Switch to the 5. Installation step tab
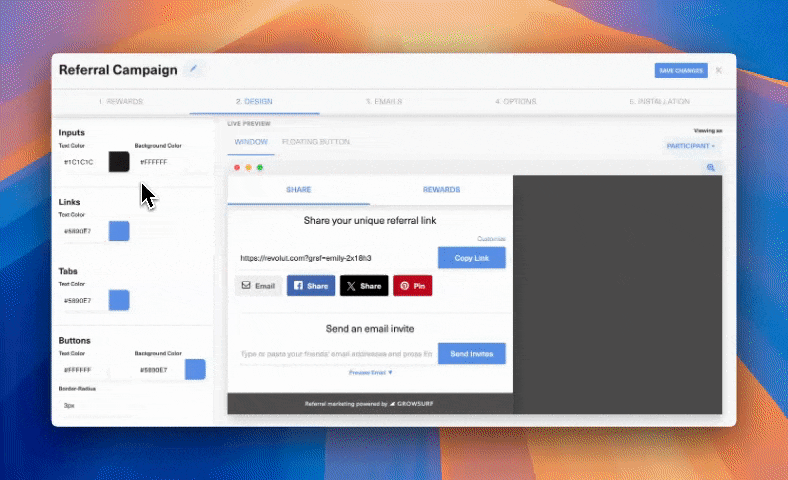 [x=659, y=102]
